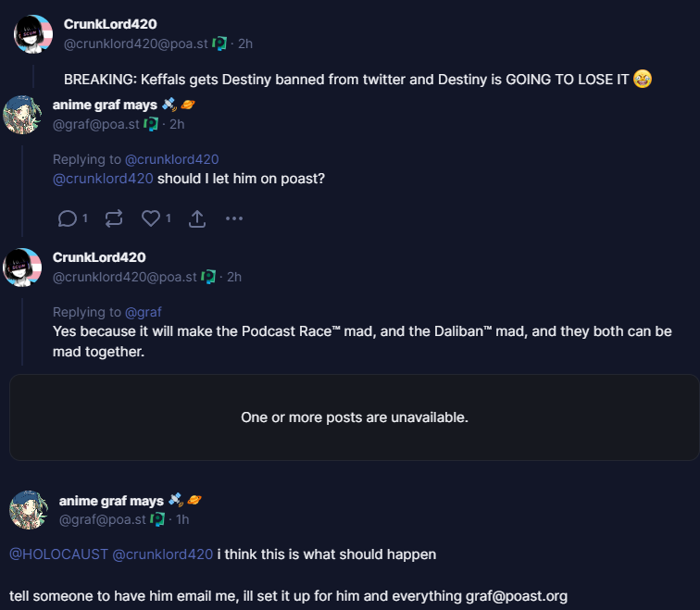Click the green instance icon beside @crunklord420@poa.st in top post

tap(219, 44)
